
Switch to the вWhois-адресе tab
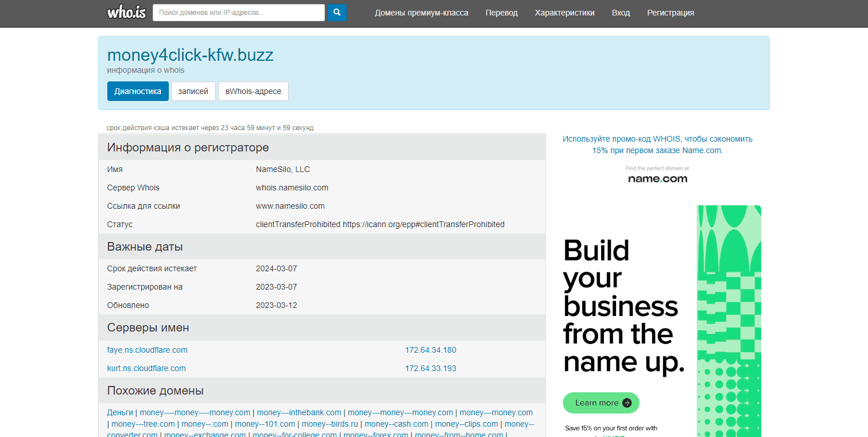pyautogui.click(x=253, y=91)
